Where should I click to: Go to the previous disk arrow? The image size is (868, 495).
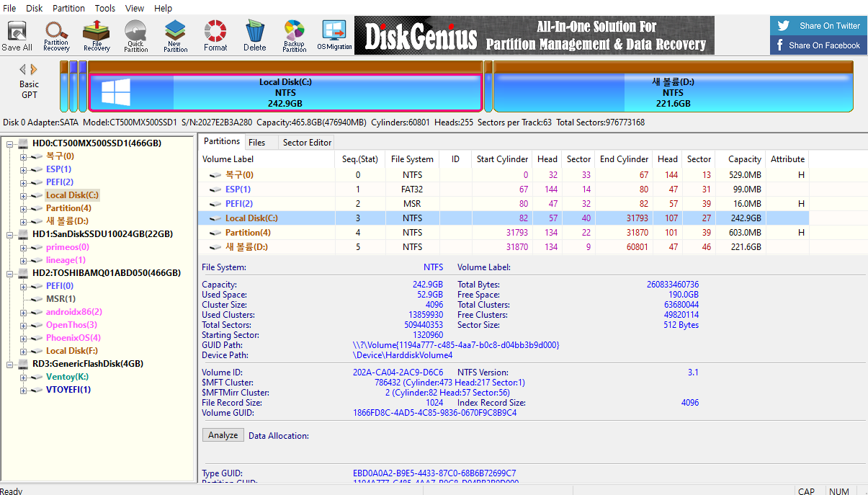click(23, 70)
